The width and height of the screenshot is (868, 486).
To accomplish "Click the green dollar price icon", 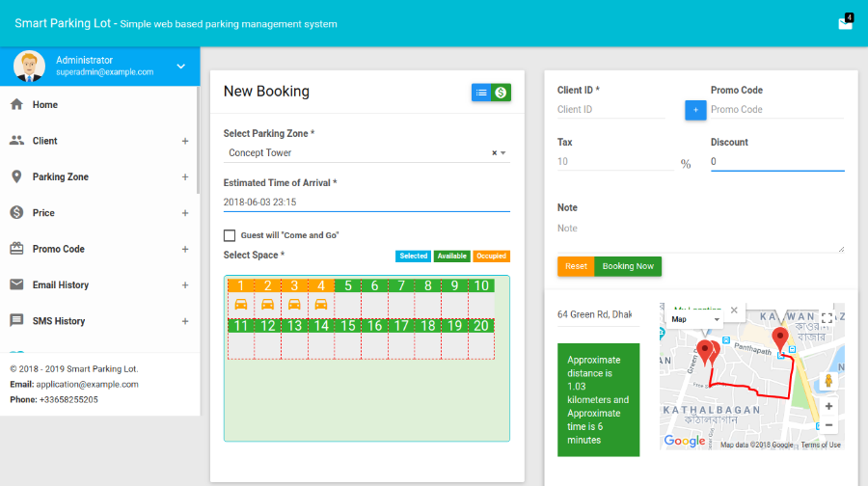I will pos(501,92).
